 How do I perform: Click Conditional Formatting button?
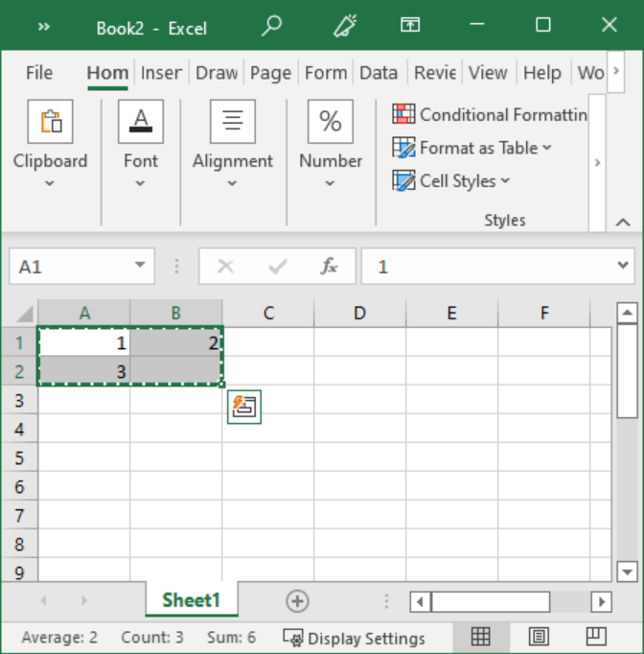coord(490,114)
